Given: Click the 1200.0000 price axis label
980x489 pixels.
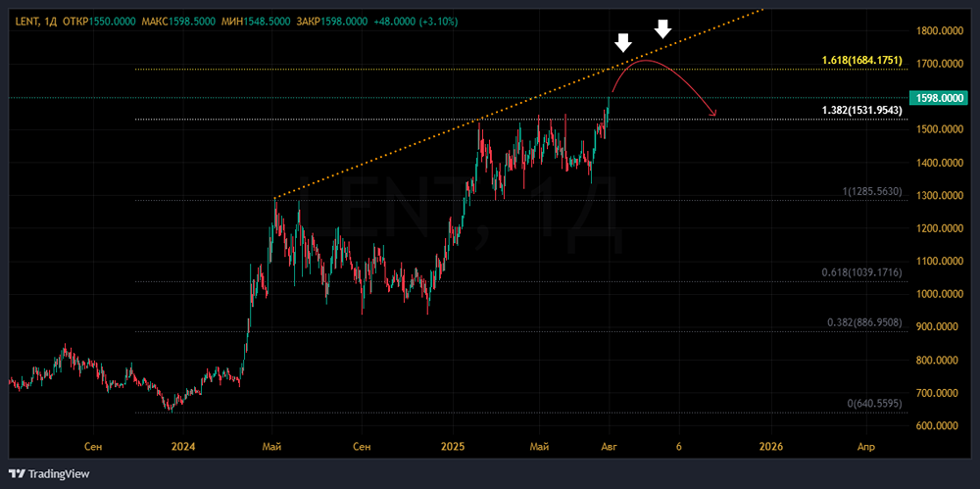Looking at the screenshot, I should coord(940,228).
